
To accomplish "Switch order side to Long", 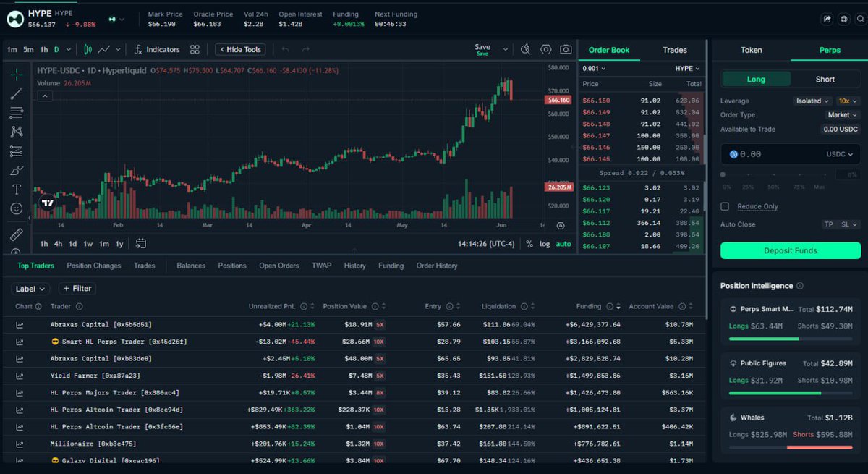I will click(756, 80).
